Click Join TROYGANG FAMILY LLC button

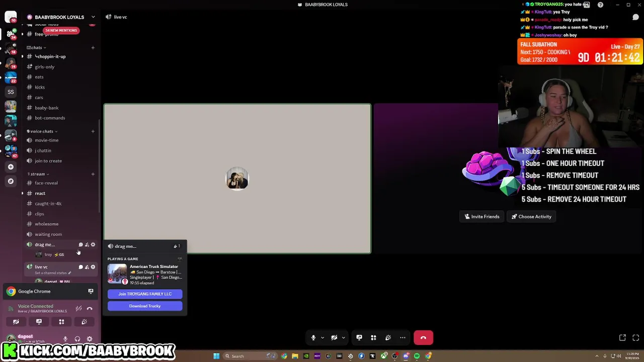click(145, 294)
